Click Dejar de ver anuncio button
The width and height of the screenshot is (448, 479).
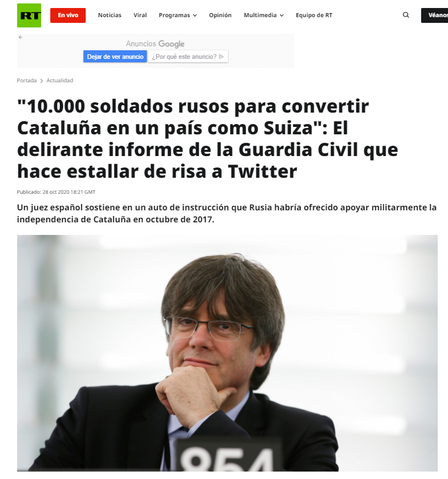click(x=115, y=57)
